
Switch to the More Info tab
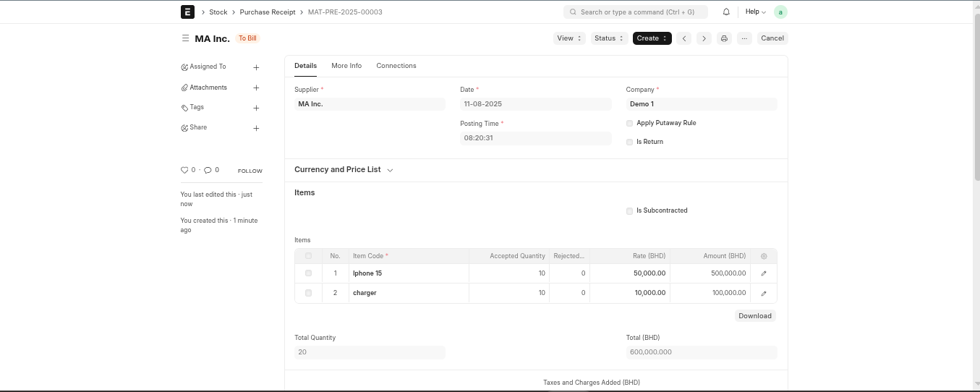346,66
